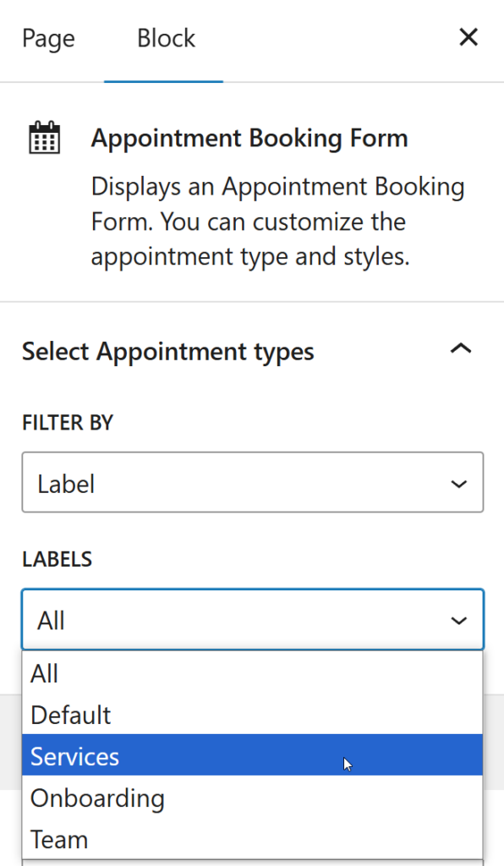Switch to the Block tab
Screen dimensions: 504x866
[165, 38]
